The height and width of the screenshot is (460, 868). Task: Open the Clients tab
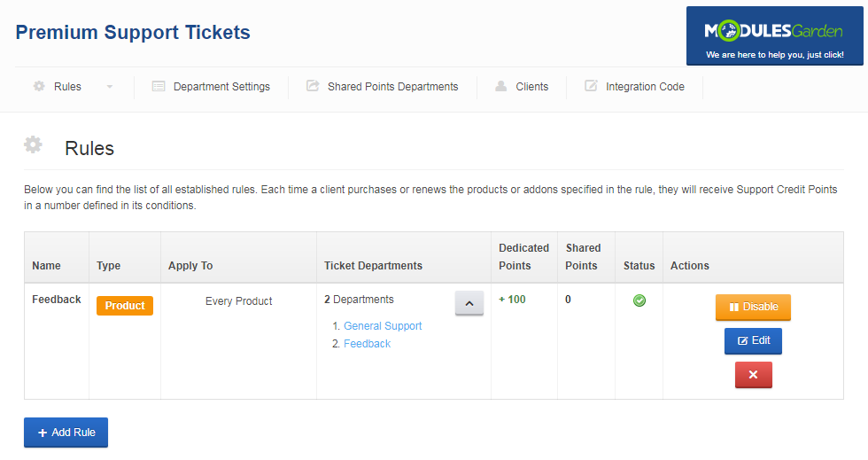click(x=532, y=87)
